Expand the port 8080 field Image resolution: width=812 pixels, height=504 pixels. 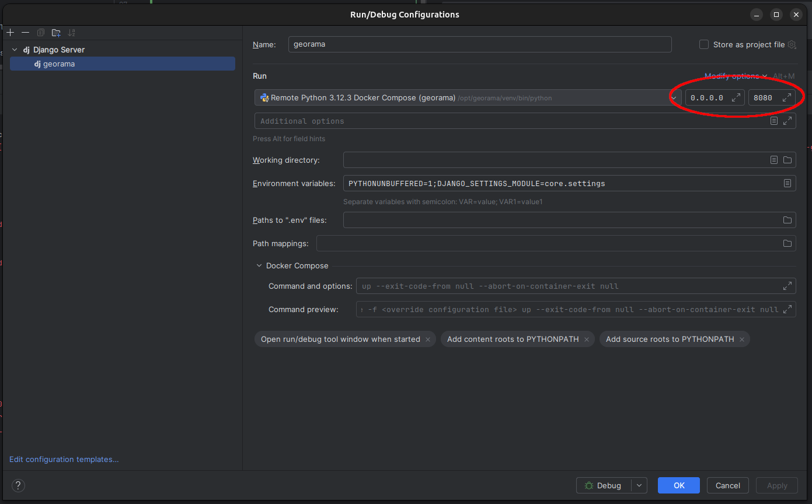click(x=787, y=97)
